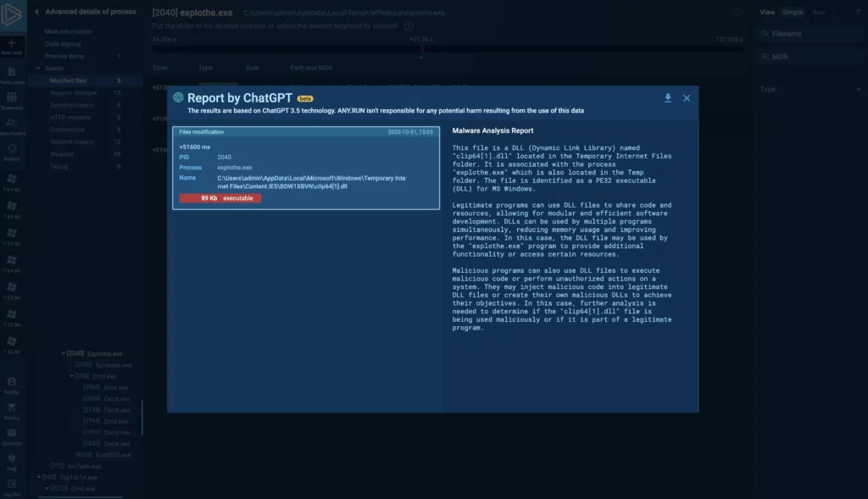Click Size column header
868x499 pixels.
[x=252, y=68]
